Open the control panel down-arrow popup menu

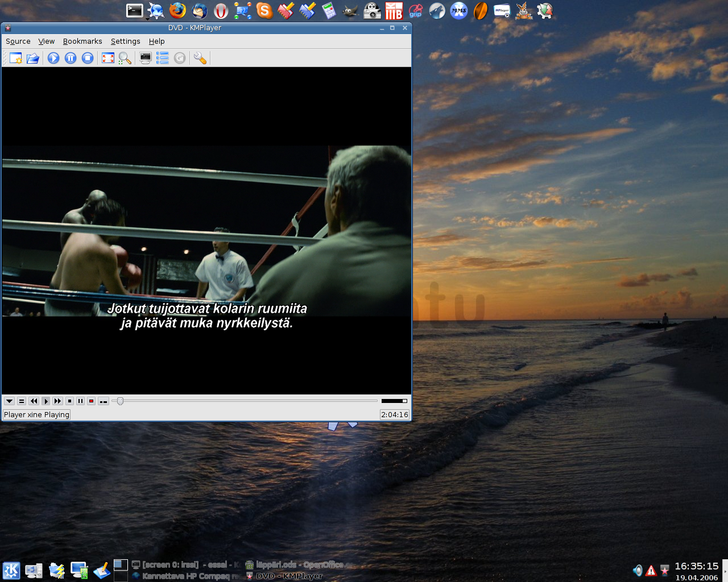[x=9, y=401]
